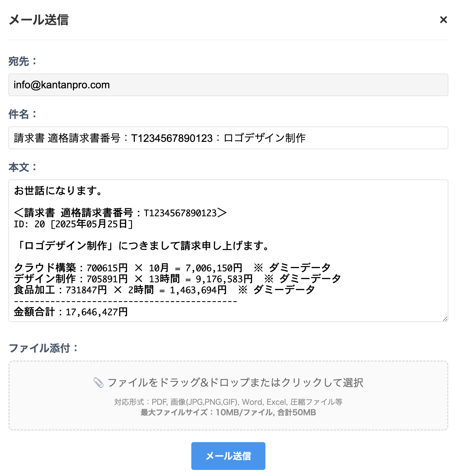Click the 最大ファイルサイズ limit text

click(x=228, y=412)
